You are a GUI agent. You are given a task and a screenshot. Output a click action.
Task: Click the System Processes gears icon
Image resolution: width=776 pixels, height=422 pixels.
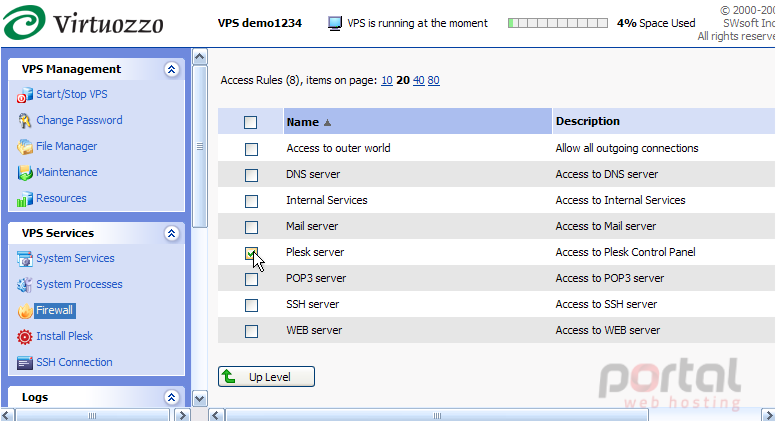24,285
